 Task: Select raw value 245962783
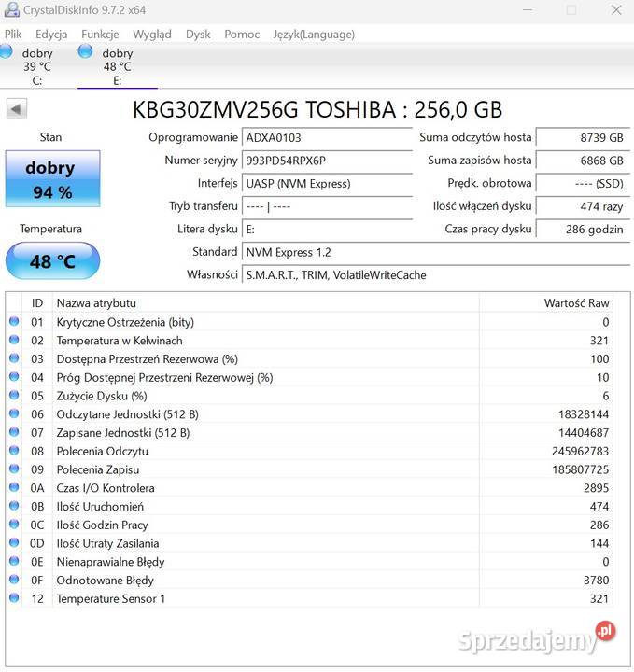pos(581,451)
